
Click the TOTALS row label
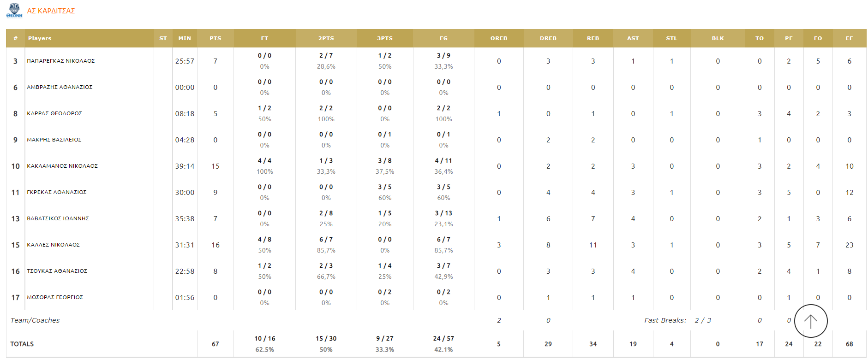pyautogui.click(x=22, y=344)
